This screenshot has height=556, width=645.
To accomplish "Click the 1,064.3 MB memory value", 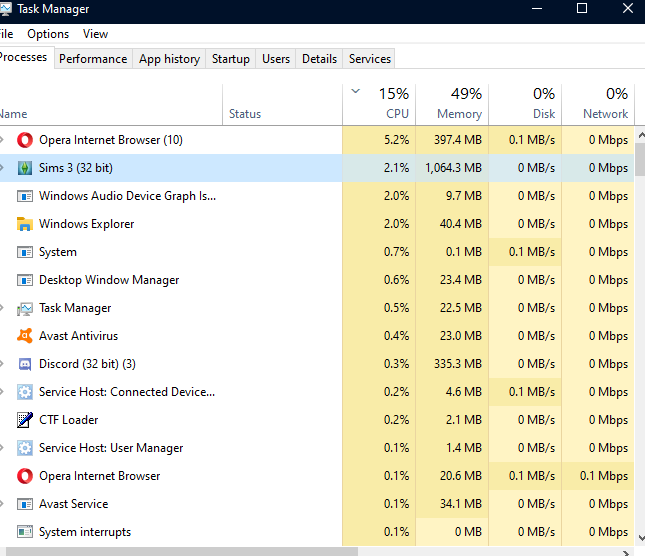I will pyautogui.click(x=453, y=168).
